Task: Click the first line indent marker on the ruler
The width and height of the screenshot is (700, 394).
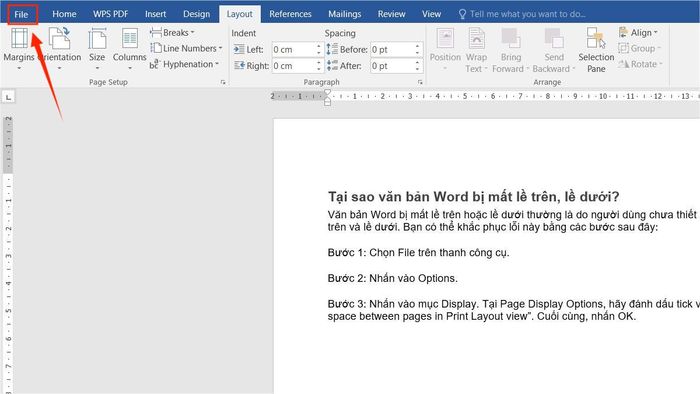Action: click(x=327, y=92)
